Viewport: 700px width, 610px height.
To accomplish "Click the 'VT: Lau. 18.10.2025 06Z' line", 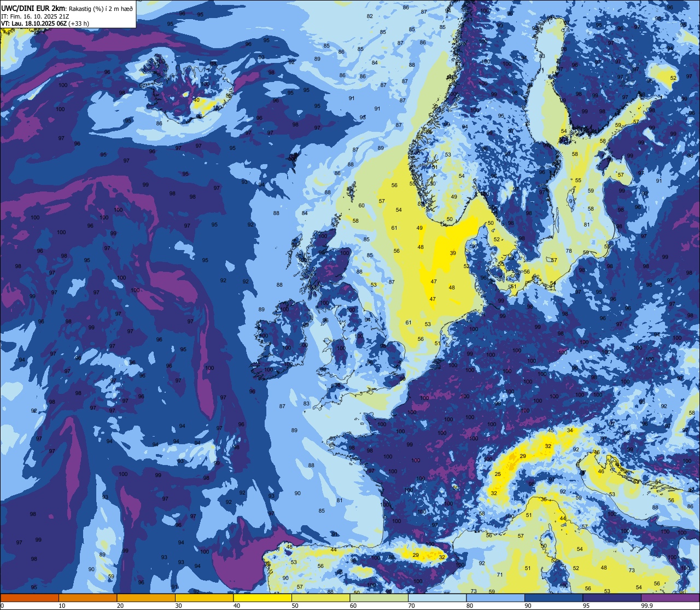I will 34,24.
